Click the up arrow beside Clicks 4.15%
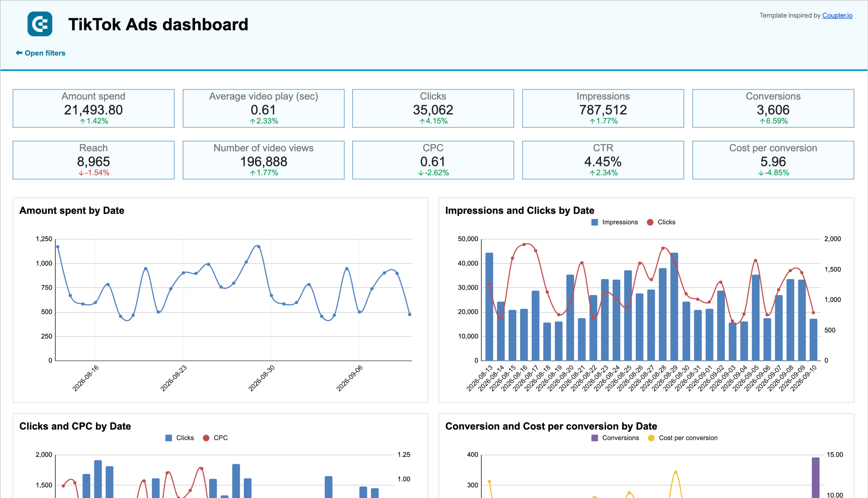Image resolution: width=868 pixels, height=498 pixels. [x=422, y=121]
